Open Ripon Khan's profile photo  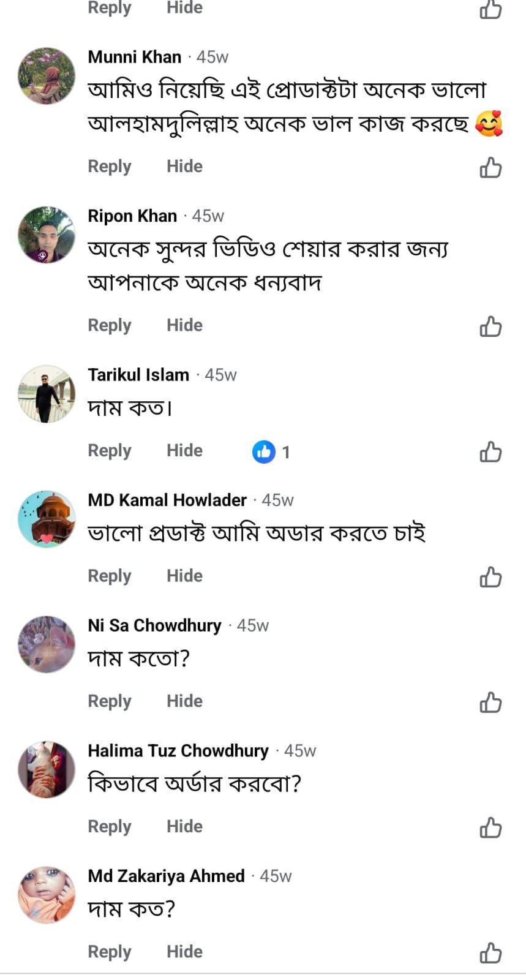(47, 235)
